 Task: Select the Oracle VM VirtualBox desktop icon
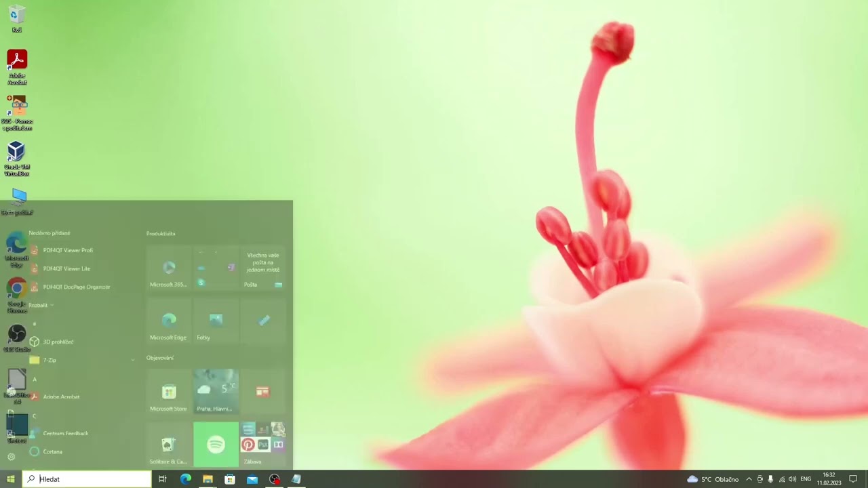coord(16,159)
